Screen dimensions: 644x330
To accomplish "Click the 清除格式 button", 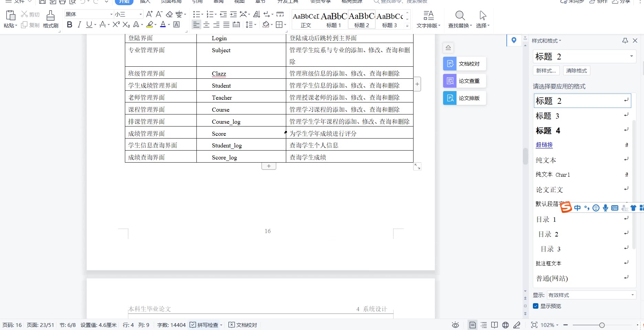I will tap(577, 71).
